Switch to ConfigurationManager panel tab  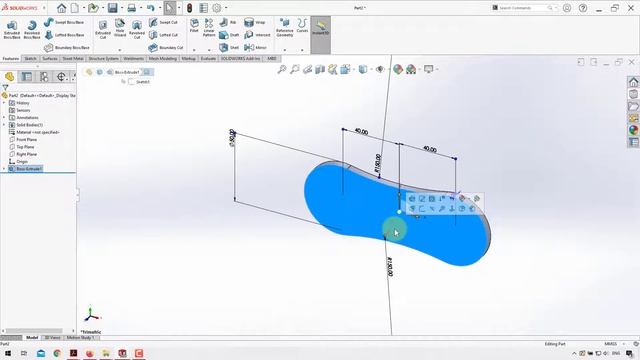click(x=44, y=76)
